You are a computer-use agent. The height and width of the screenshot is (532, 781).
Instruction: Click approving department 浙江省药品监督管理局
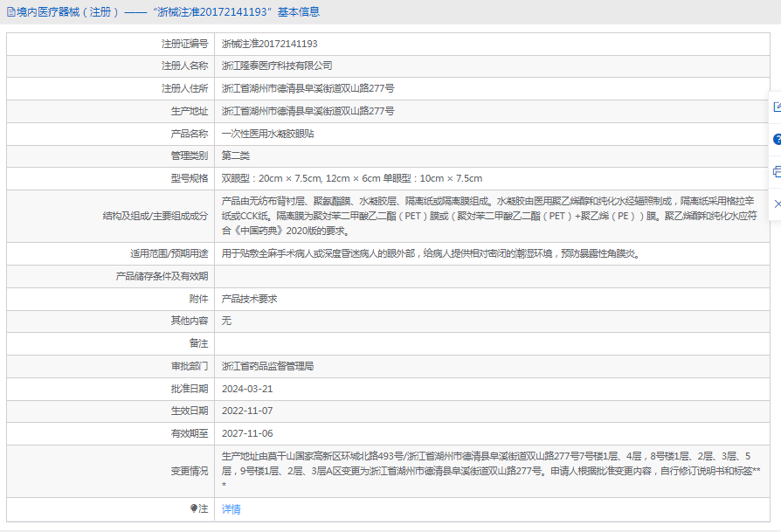(267, 366)
